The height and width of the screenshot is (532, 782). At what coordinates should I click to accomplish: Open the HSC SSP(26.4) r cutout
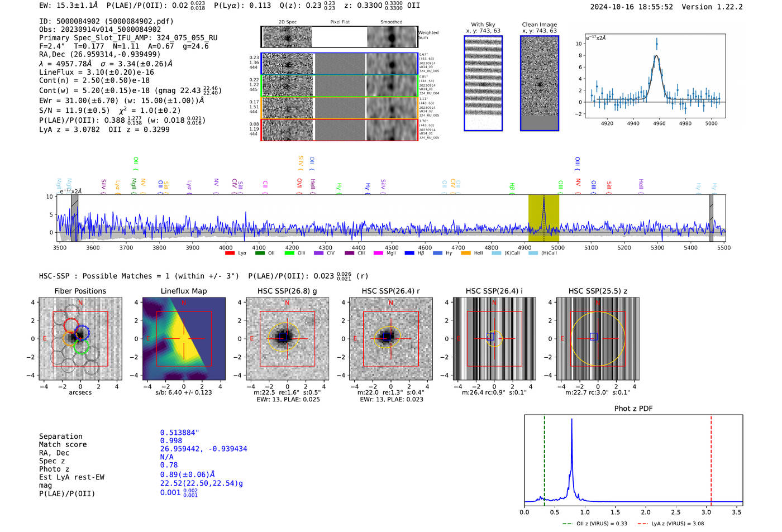click(x=390, y=338)
